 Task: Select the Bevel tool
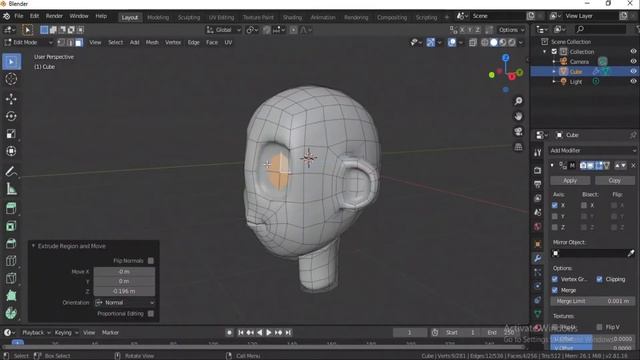coord(11,243)
